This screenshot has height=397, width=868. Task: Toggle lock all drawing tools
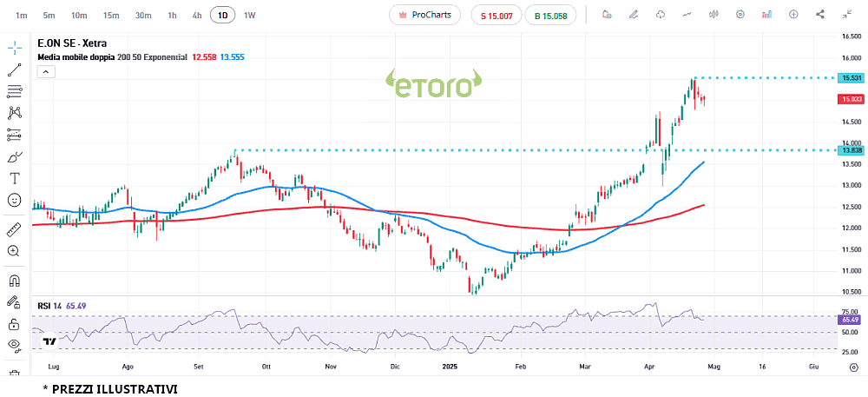click(x=15, y=323)
